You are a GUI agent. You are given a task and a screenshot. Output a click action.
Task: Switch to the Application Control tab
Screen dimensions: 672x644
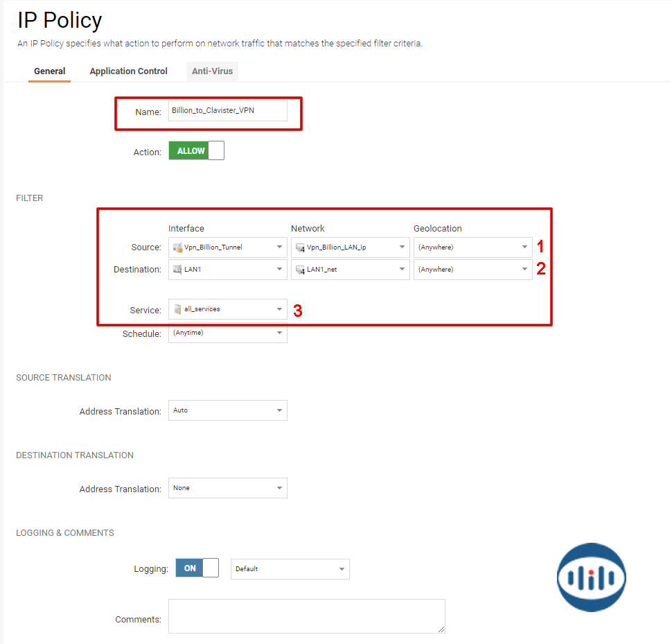[x=128, y=71]
